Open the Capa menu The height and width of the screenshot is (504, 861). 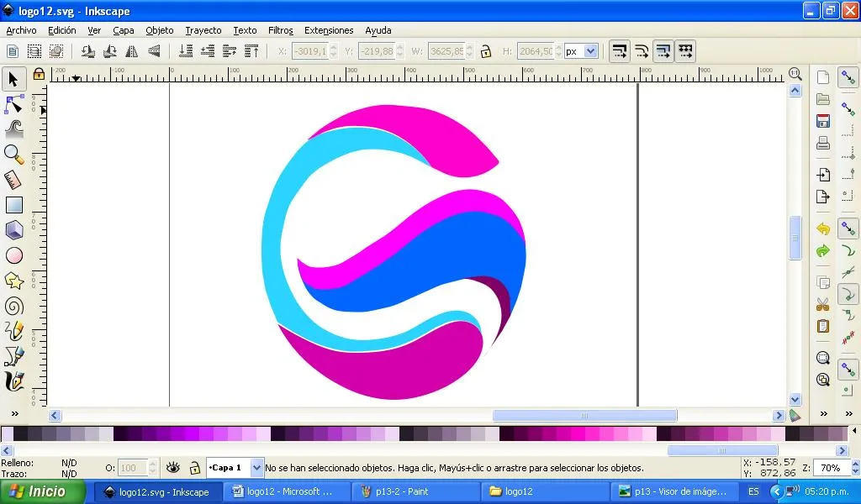point(124,30)
